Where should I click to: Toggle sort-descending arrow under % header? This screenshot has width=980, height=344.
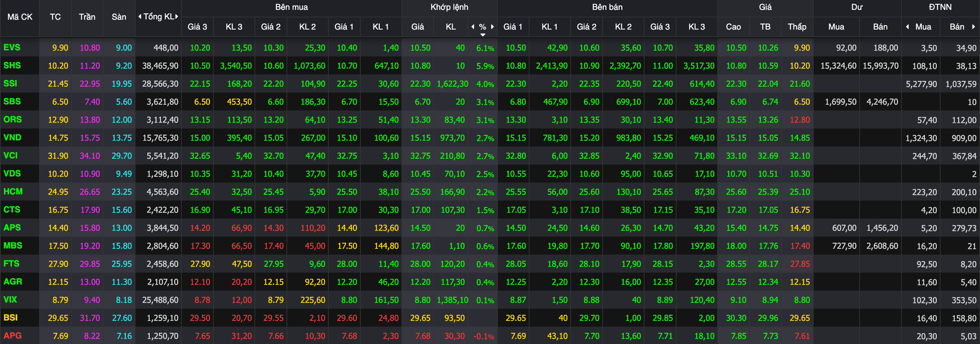[x=483, y=35]
